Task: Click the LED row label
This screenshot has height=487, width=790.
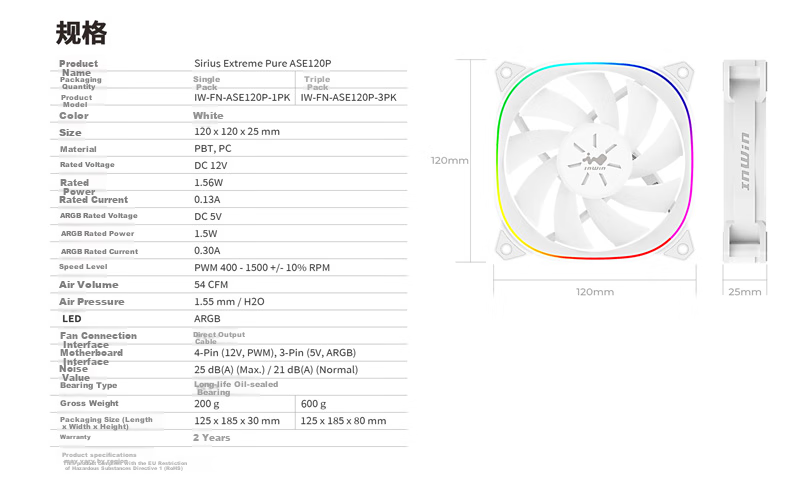Action: 72,319
